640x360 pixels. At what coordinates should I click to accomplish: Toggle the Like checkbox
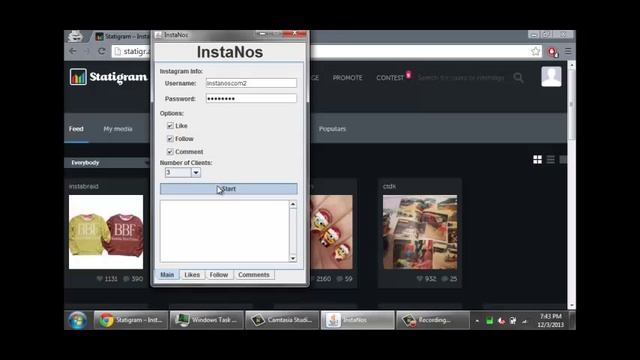pos(170,126)
